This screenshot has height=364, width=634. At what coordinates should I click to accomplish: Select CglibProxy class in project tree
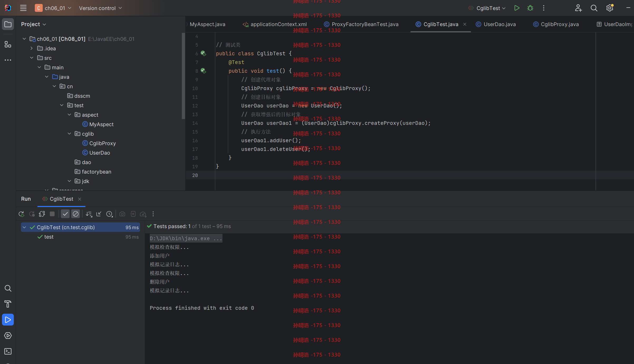click(x=99, y=143)
